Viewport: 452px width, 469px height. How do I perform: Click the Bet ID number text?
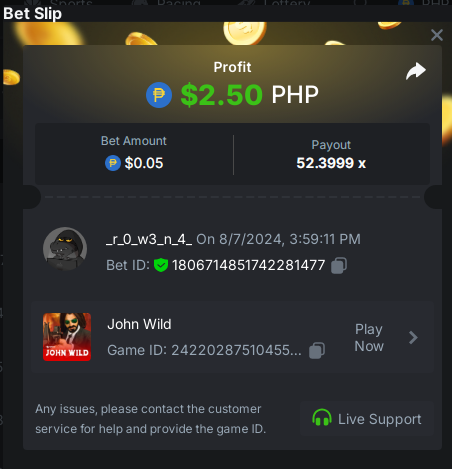tap(249, 266)
